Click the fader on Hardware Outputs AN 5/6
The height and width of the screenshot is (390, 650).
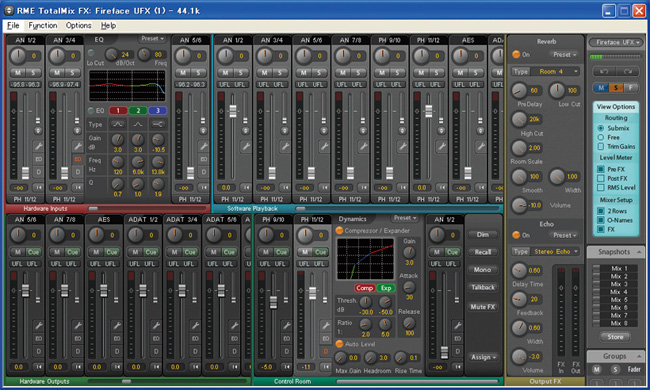tap(25, 290)
